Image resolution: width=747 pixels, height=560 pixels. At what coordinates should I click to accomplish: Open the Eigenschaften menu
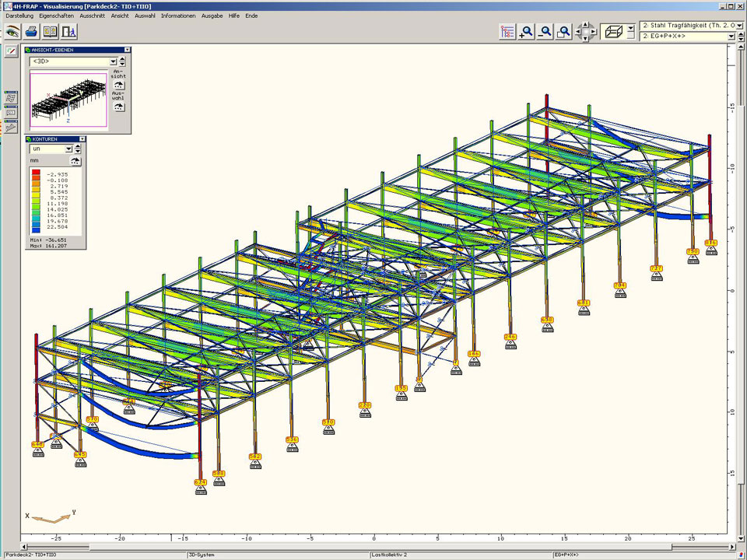coord(57,16)
